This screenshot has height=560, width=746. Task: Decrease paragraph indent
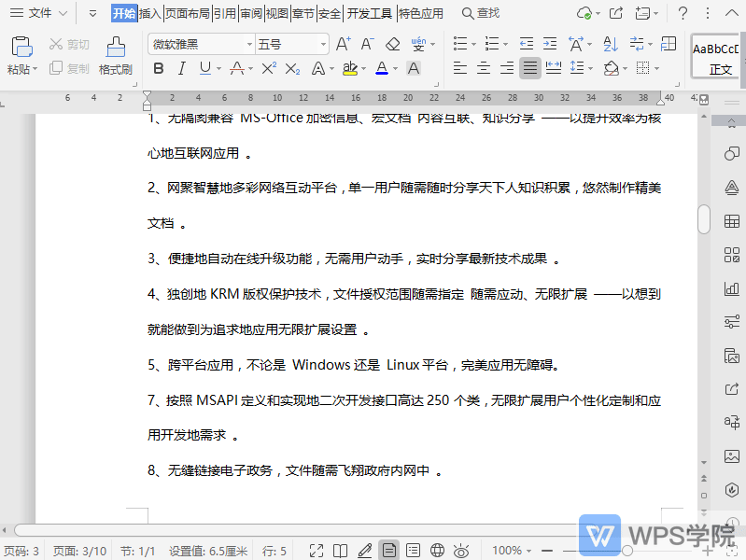coord(527,44)
